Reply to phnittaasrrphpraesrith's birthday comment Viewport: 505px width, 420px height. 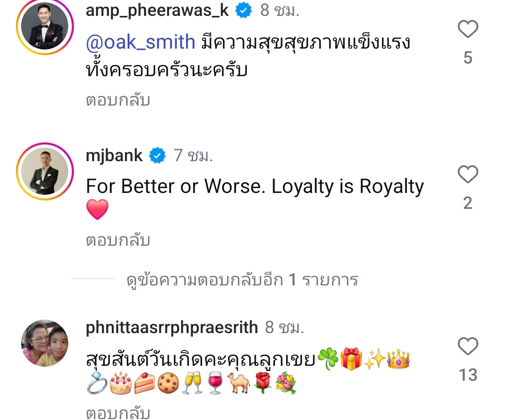118,413
